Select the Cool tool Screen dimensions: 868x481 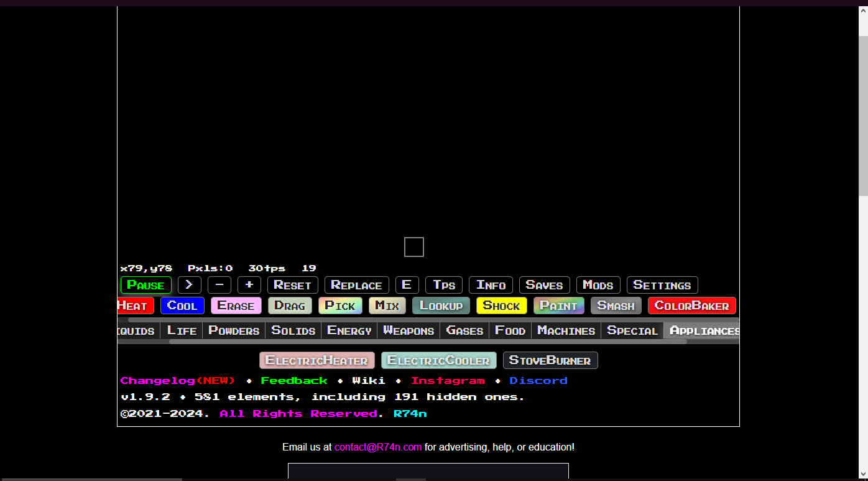point(182,306)
